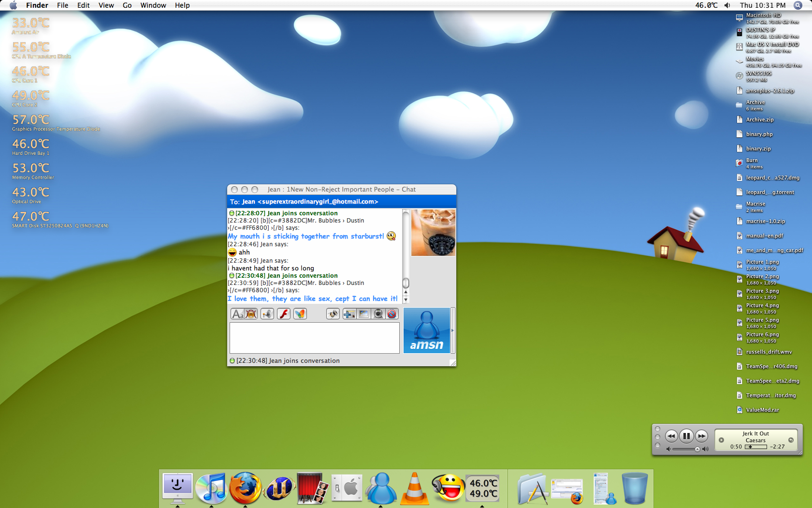Select the Picture 1.png file

[x=757, y=265]
